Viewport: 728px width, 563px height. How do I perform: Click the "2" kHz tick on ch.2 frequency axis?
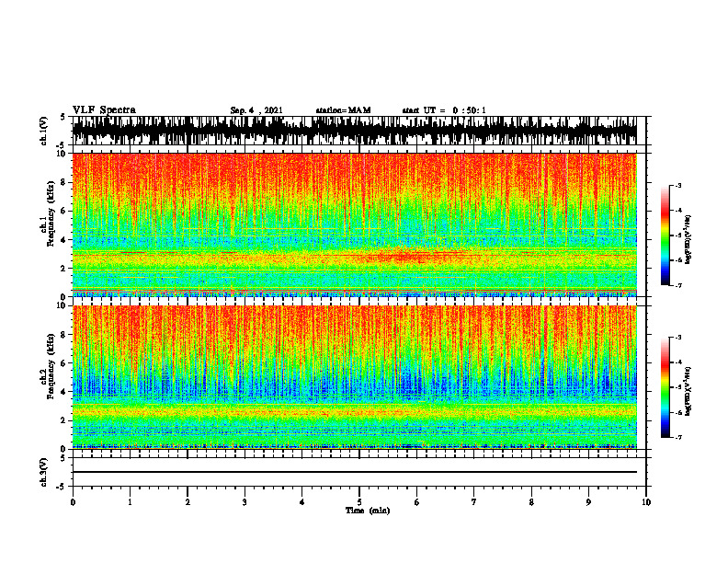[x=64, y=420]
